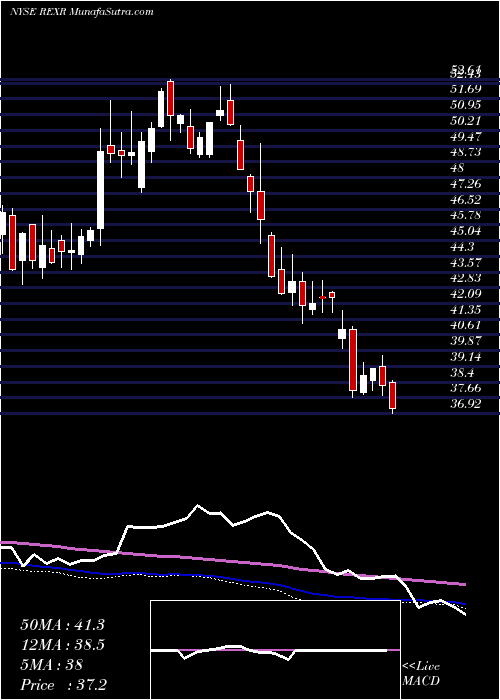Select the 42.09 price level label

(465, 294)
